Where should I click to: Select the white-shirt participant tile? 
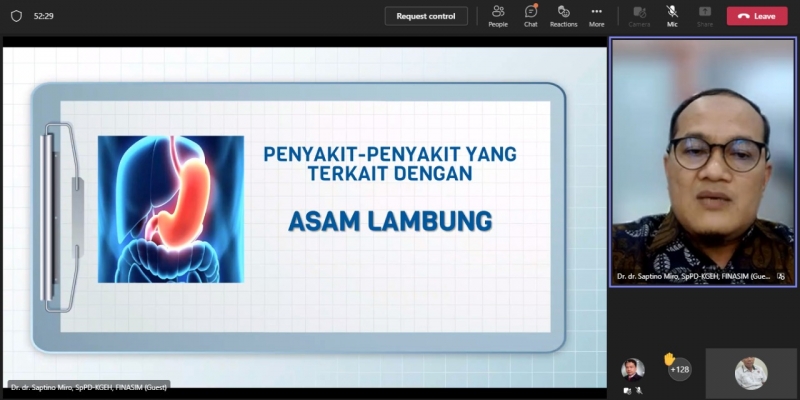[x=751, y=373]
